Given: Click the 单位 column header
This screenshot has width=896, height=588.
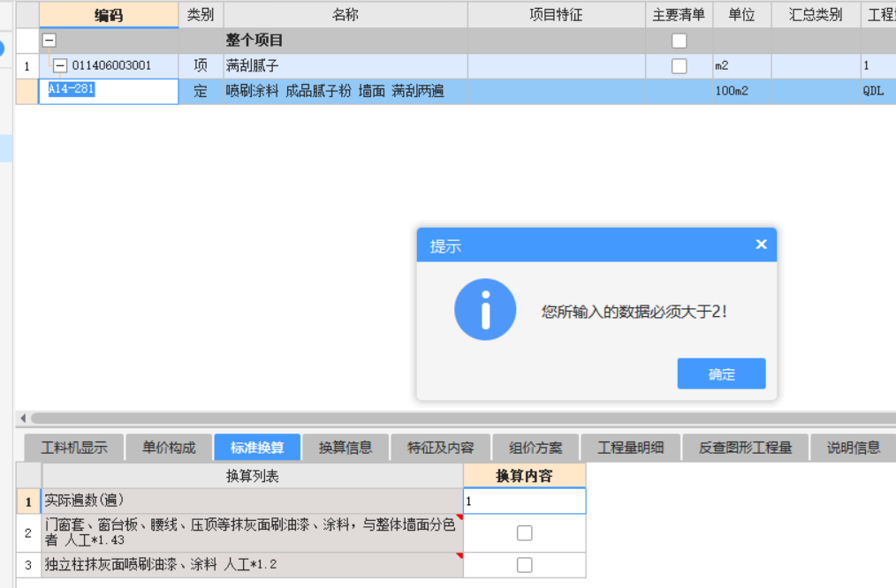Looking at the screenshot, I should (741, 15).
